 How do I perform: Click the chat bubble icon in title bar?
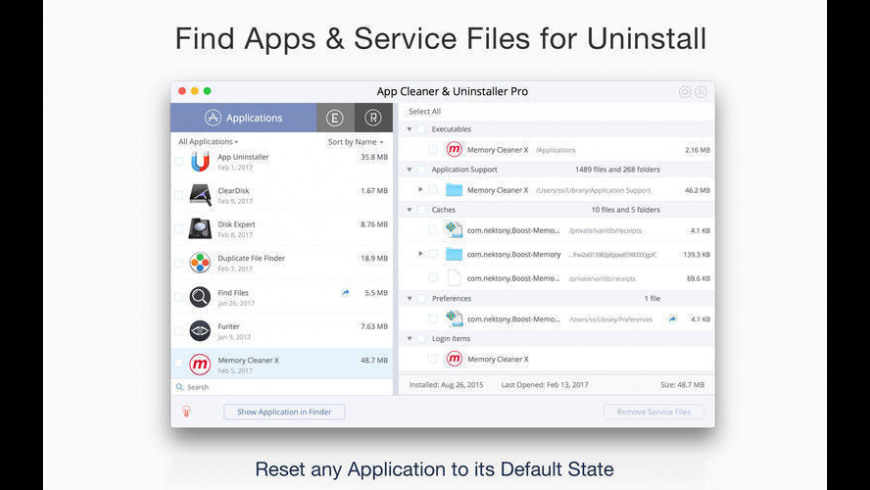[x=685, y=92]
